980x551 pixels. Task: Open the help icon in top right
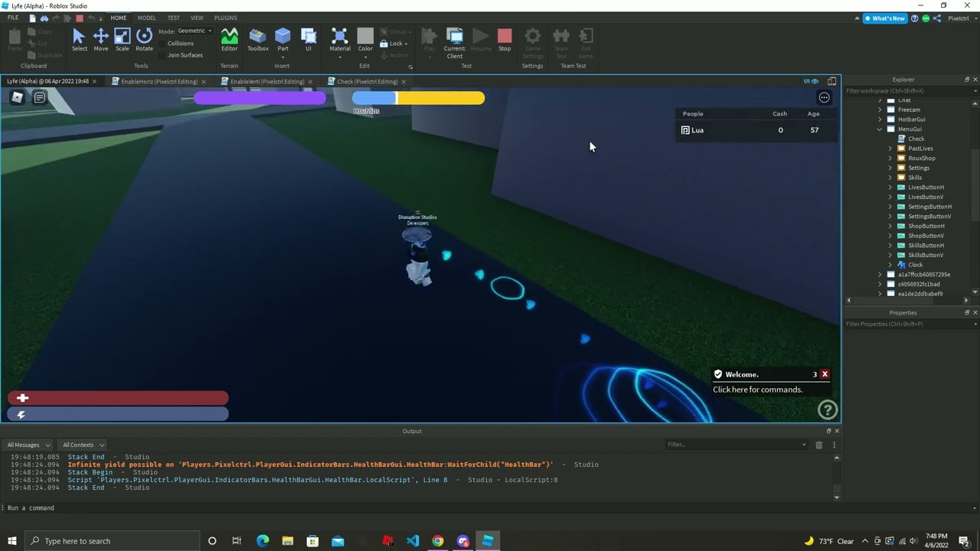click(915, 18)
